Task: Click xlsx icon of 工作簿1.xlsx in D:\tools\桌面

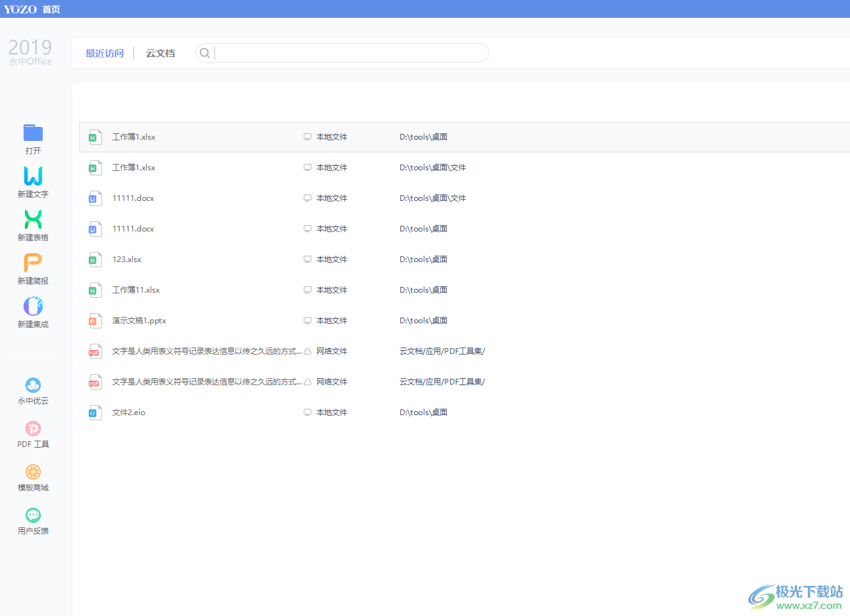Action: [95, 137]
